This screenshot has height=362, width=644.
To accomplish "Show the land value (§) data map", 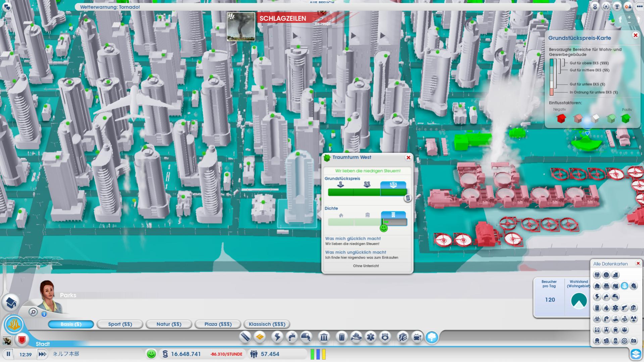I will tap(624, 286).
